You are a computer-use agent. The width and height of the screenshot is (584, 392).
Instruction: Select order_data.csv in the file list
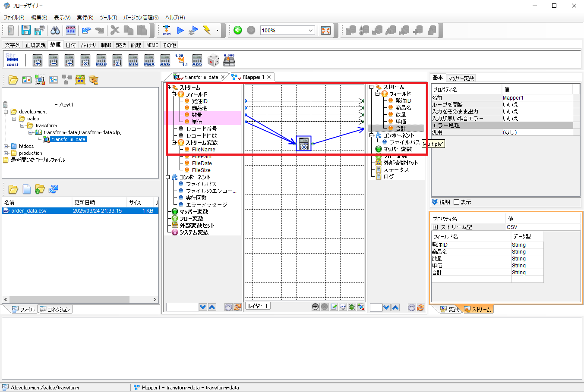80,211
